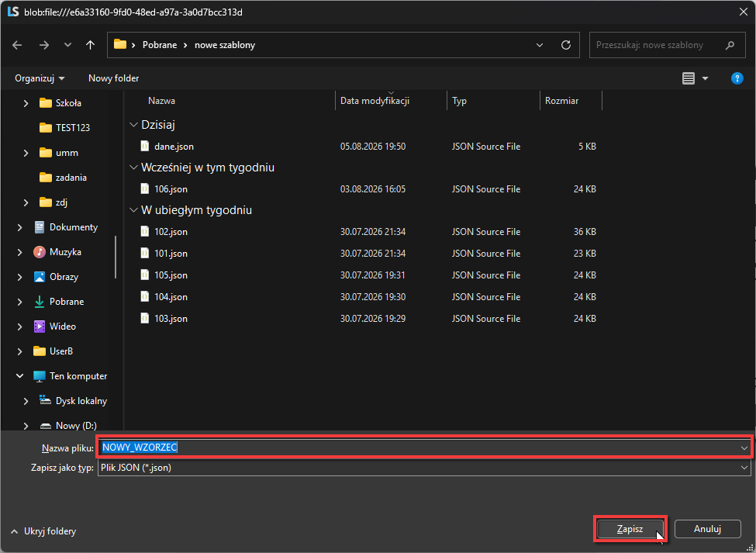Change the view layout icon
This screenshot has height=553, width=756.
[x=688, y=78]
